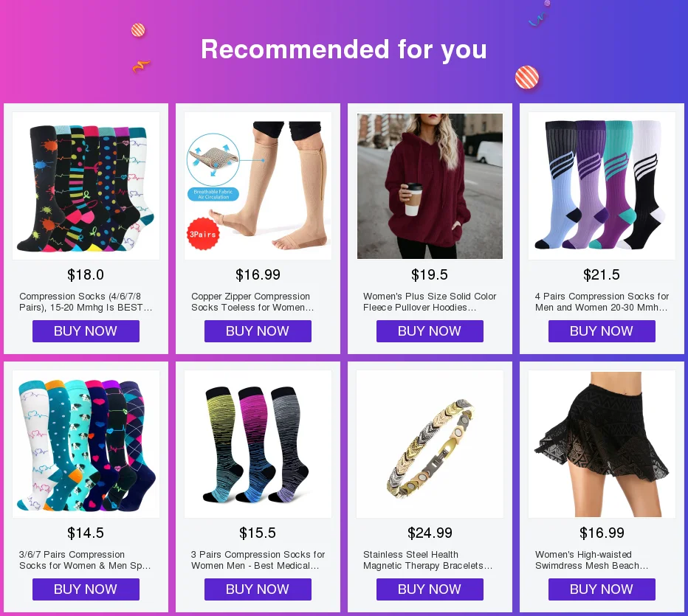Open 'Women's High-waisted Swimdress Mesh Beach' title
This screenshot has height=616, width=688.
pos(591,561)
